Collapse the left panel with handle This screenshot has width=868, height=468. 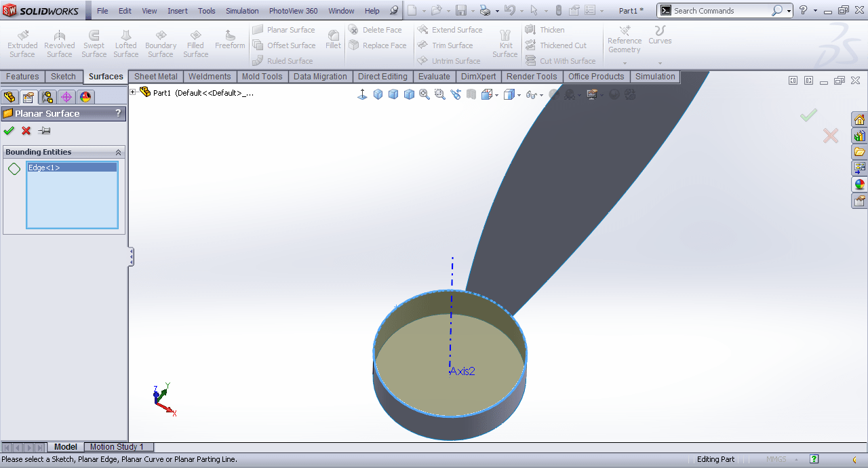131,257
